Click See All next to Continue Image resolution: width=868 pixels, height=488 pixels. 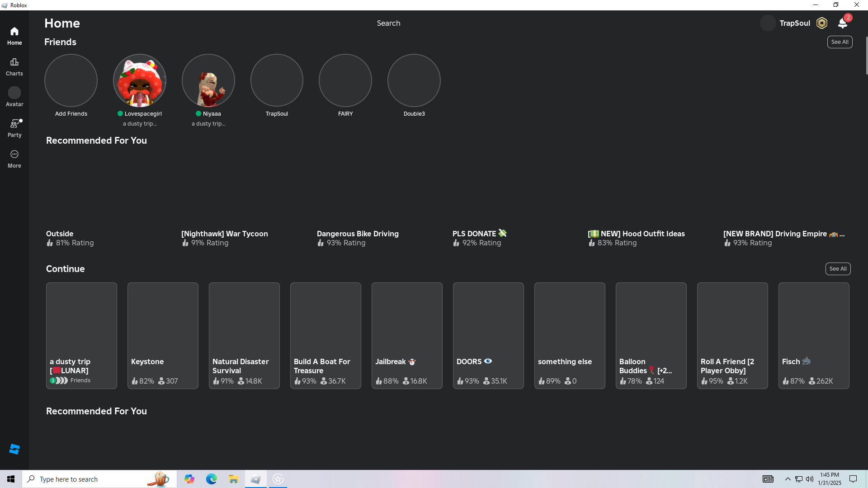(x=838, y=269)
